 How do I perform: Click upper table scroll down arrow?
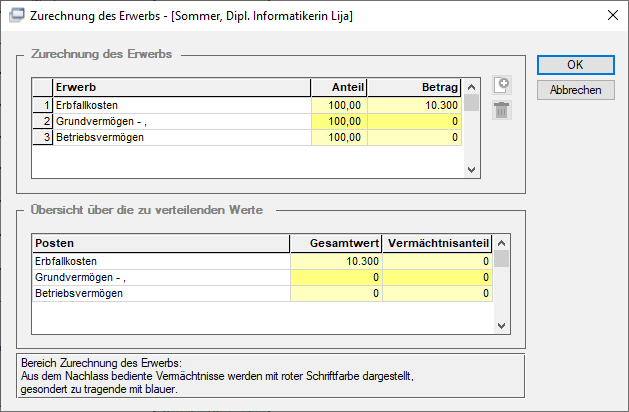point(471,170)
